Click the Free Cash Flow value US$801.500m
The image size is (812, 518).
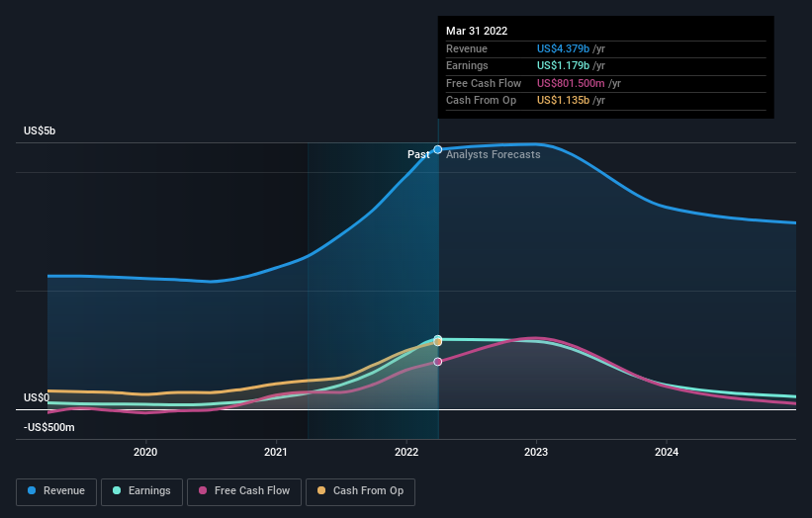pyautogui.click(x=571, y=83)
